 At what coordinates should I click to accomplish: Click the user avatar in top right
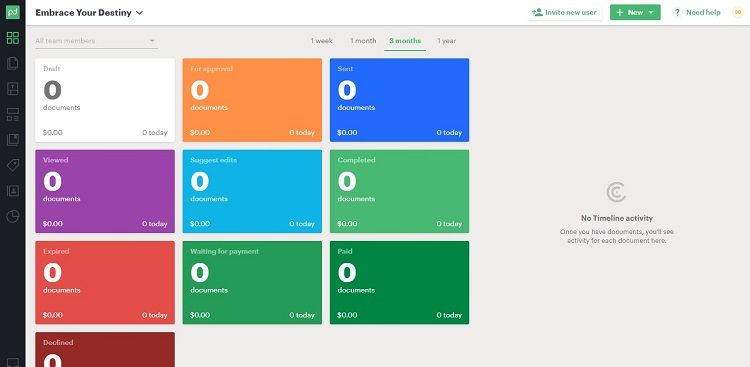point(738,12)
